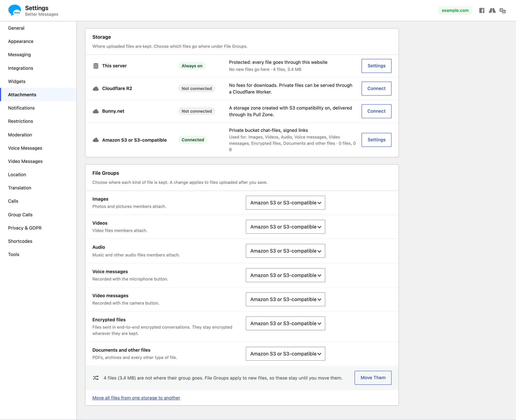Open the Privacy & GDPR section
The width and height of the screenshot is (516, 420).
[38, 228]
